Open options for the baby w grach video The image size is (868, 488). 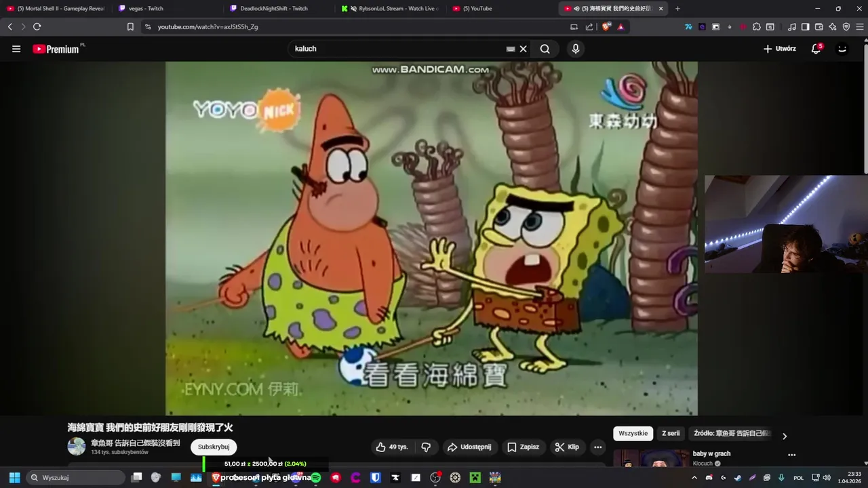(791, 455)
